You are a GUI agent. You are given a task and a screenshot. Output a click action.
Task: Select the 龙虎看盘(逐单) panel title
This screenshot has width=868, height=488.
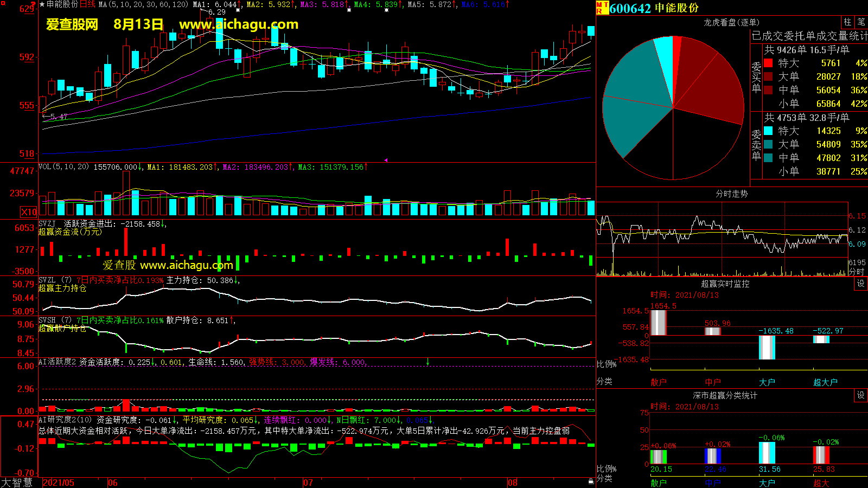pos(731,22)
